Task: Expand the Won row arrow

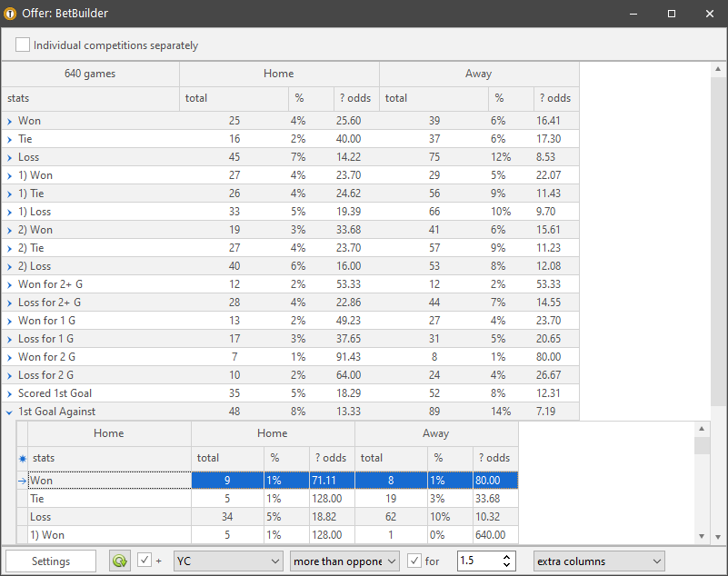Action: click(x=10, y=121)
